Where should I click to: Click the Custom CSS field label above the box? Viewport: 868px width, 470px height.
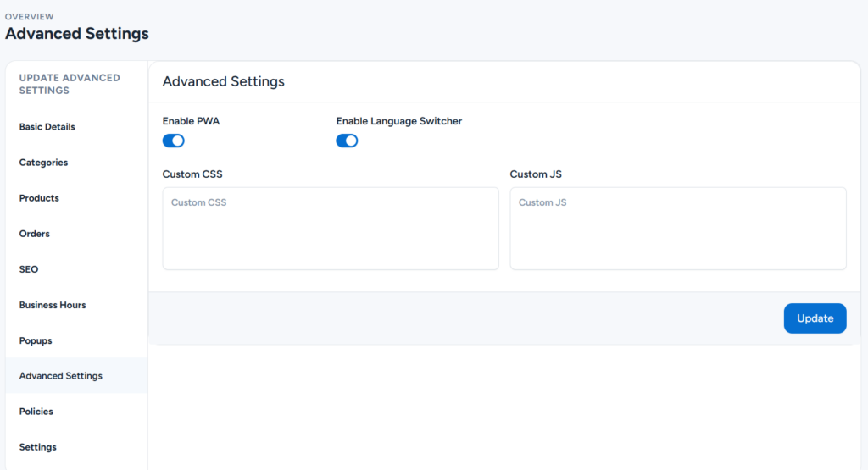(x=192, y=174)
